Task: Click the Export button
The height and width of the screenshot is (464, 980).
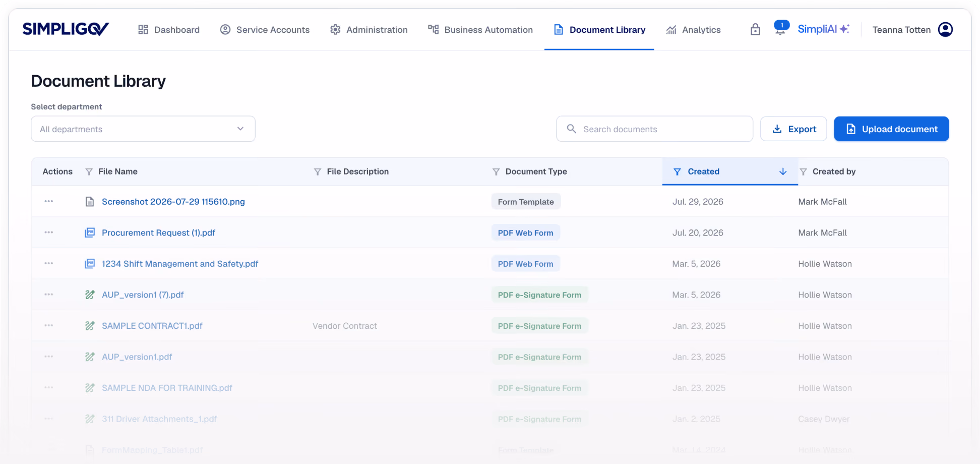Action: pyautogui.click(x=793, y=129)
